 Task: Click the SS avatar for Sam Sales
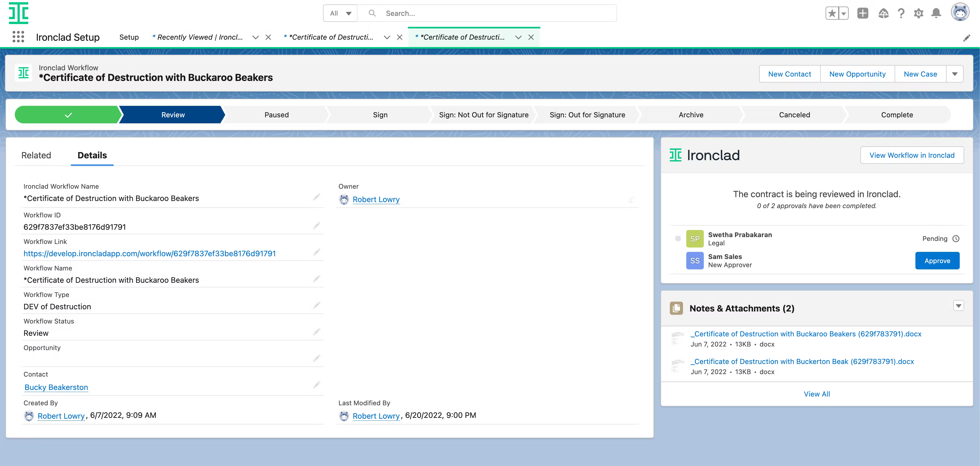pyautogui.click(x=695, y=261)
